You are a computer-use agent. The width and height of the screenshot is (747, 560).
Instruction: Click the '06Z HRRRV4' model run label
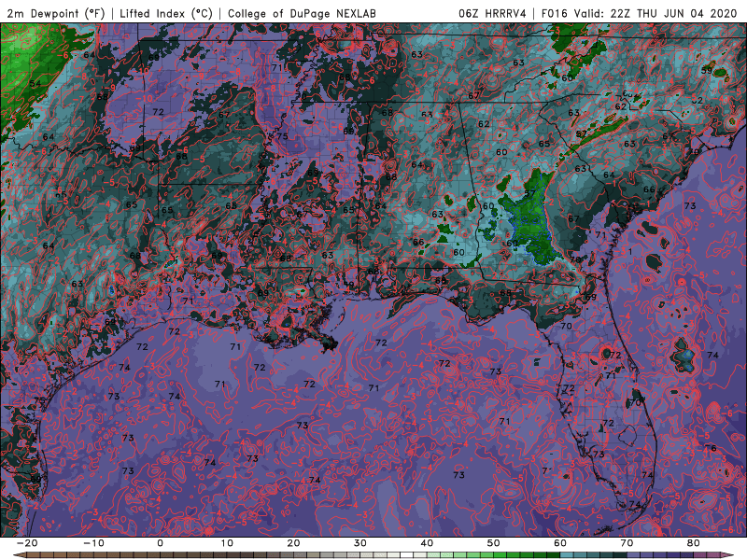[x=492, y=13]
